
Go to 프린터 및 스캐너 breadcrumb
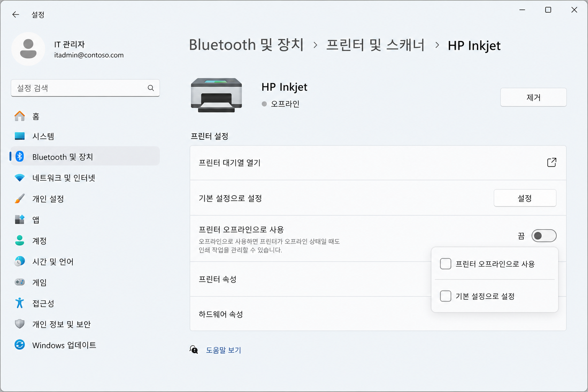(x=375, y=45)
